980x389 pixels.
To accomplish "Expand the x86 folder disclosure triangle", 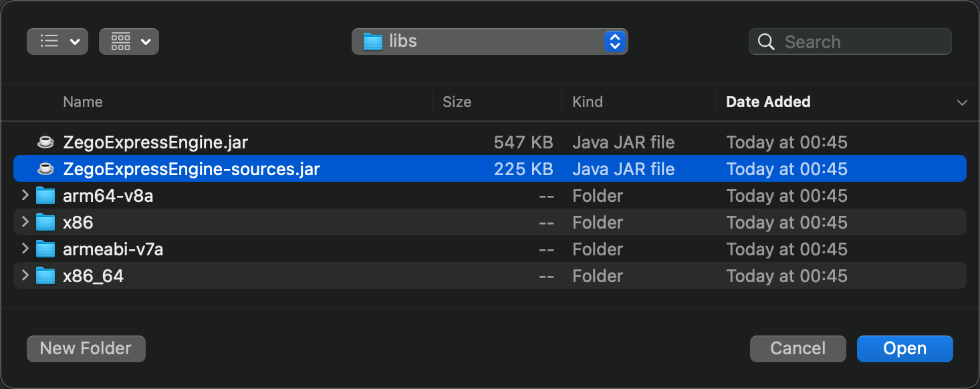I will pos(25,222).
